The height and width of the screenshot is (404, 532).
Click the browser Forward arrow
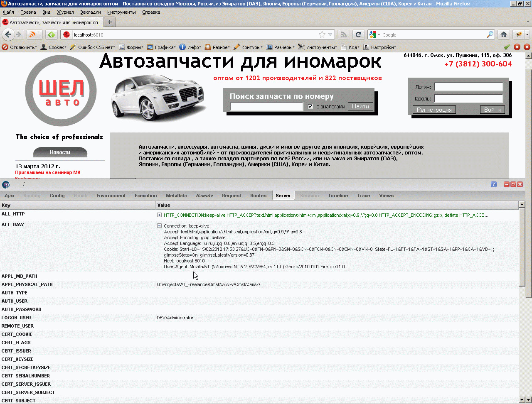(18, 34)
